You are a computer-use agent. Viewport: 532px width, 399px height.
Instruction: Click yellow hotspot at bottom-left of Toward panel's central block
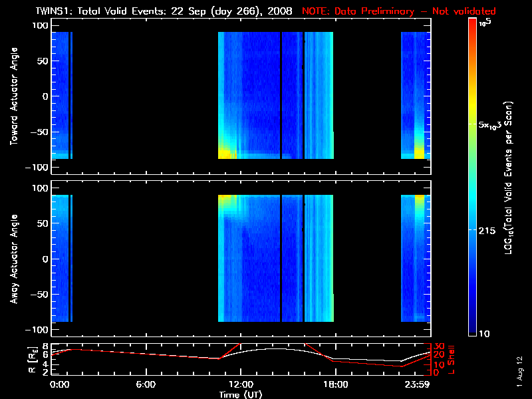pyautogui.click(x=225, y=153)
